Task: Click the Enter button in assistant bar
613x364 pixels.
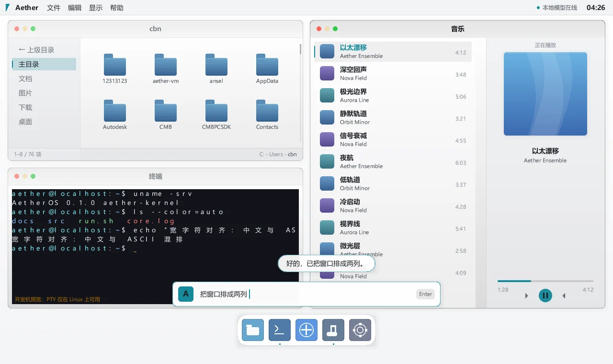Action: 425,294
